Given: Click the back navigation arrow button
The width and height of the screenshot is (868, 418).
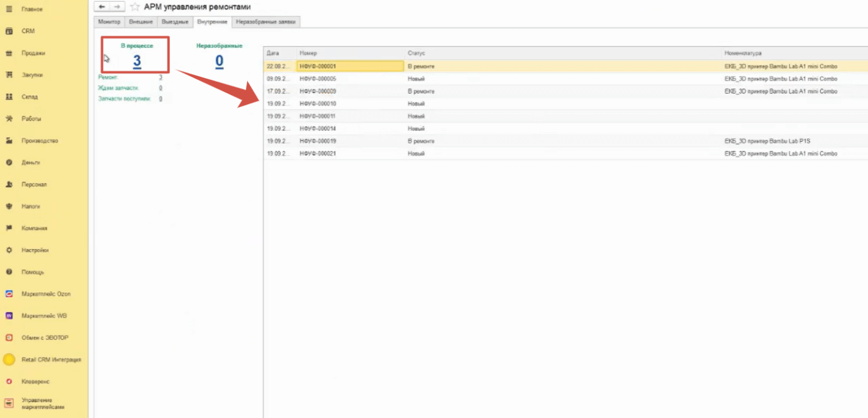Looking at the screenshot, I should pyautogui.click(x=102, y=6).
